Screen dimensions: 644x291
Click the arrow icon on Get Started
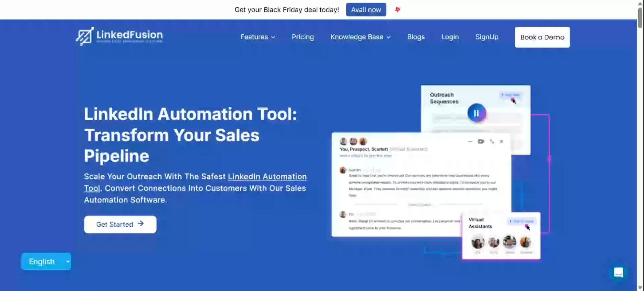(x=141, y=224)
